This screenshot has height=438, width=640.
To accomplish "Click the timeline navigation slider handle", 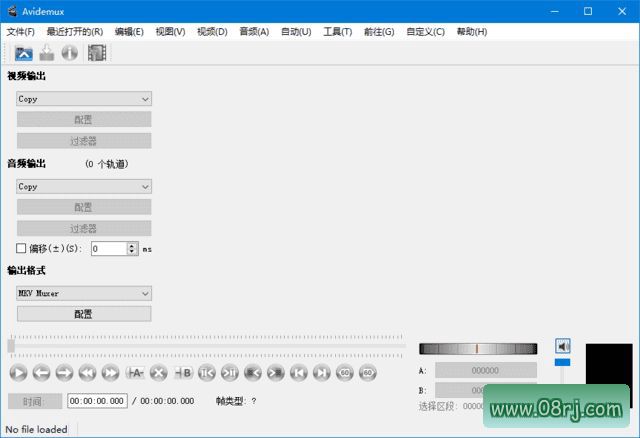I will click(x=11, y=346).
